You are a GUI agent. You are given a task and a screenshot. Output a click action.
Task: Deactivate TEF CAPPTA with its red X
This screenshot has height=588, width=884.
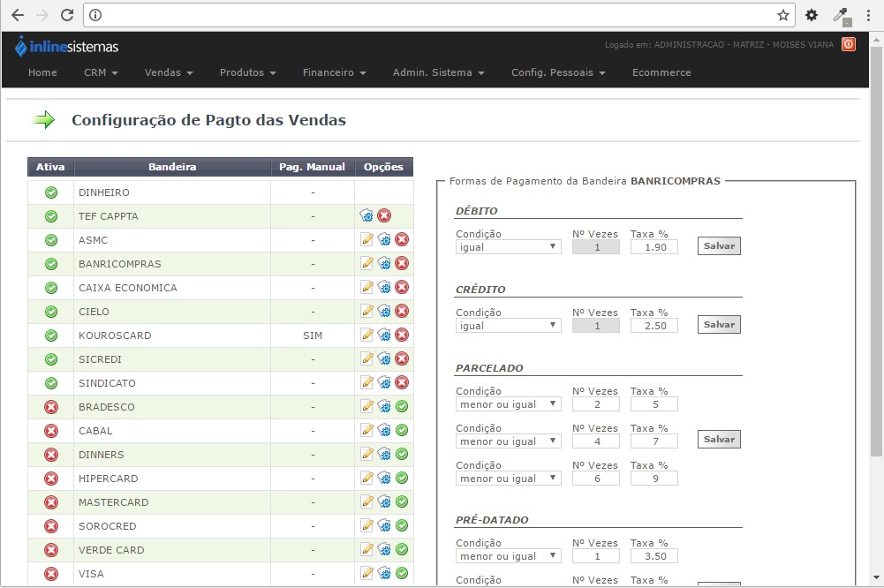pyautogui.click(x=384, y=215)
